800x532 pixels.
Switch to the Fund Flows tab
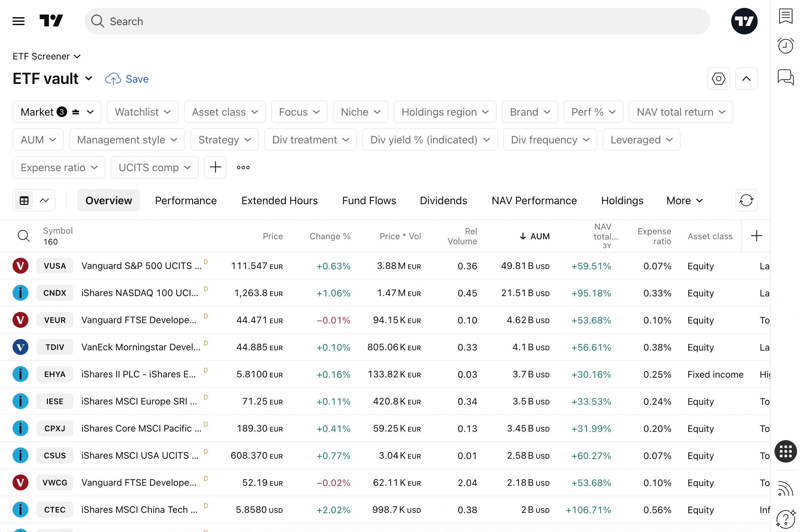369,201
